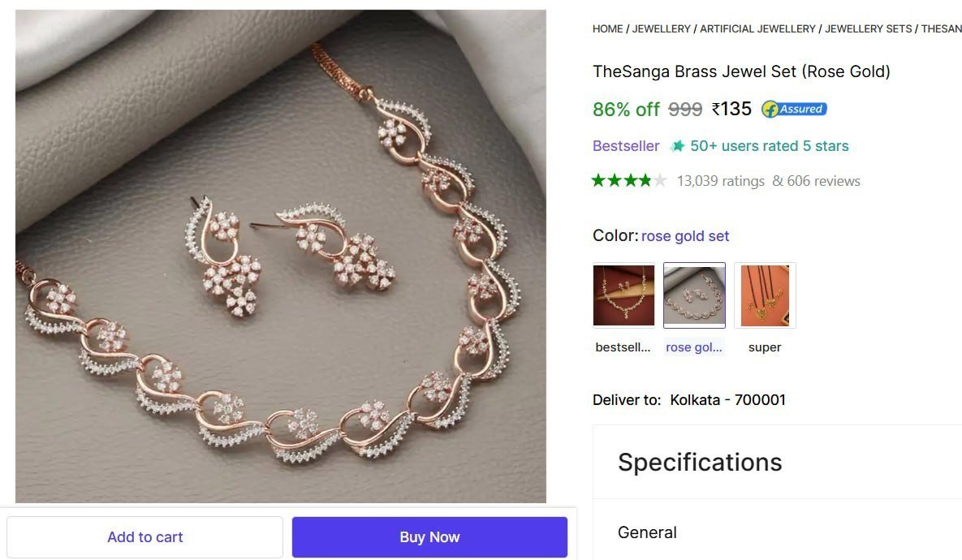This screenshot has width=962, height=560.
Task: Select the bestseller gold necklace color swatch
Action: (623, 295)
